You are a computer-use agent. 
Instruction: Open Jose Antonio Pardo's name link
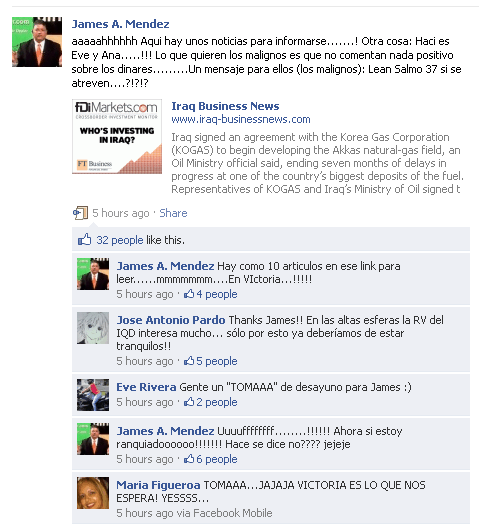(171, 320)
